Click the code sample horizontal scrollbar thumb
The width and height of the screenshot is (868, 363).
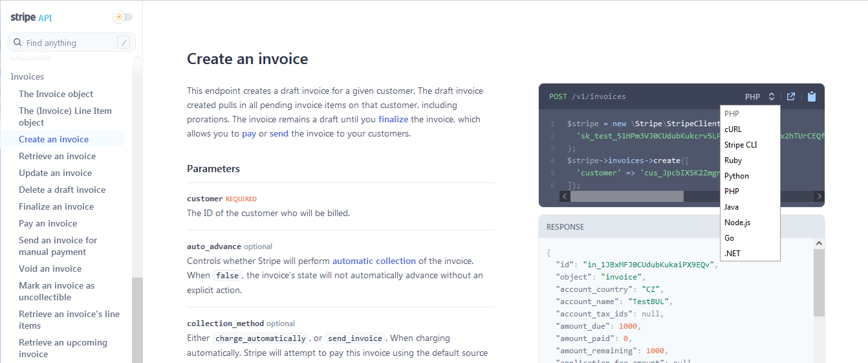click(x=626, y=196)
